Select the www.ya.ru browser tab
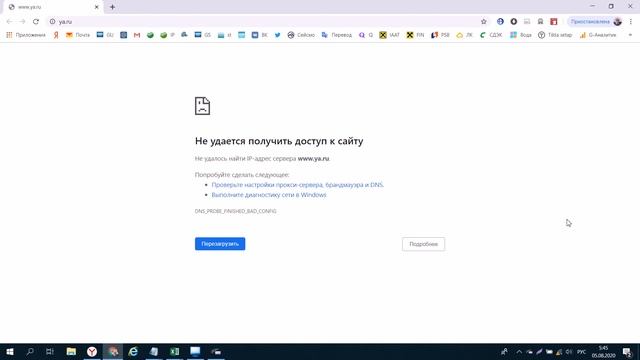 [x=53, y=7]
